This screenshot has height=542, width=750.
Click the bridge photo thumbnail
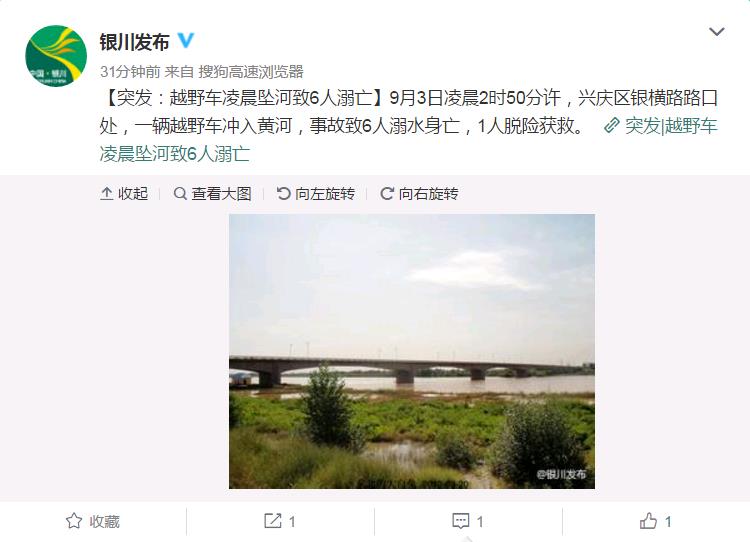(412, 351)
